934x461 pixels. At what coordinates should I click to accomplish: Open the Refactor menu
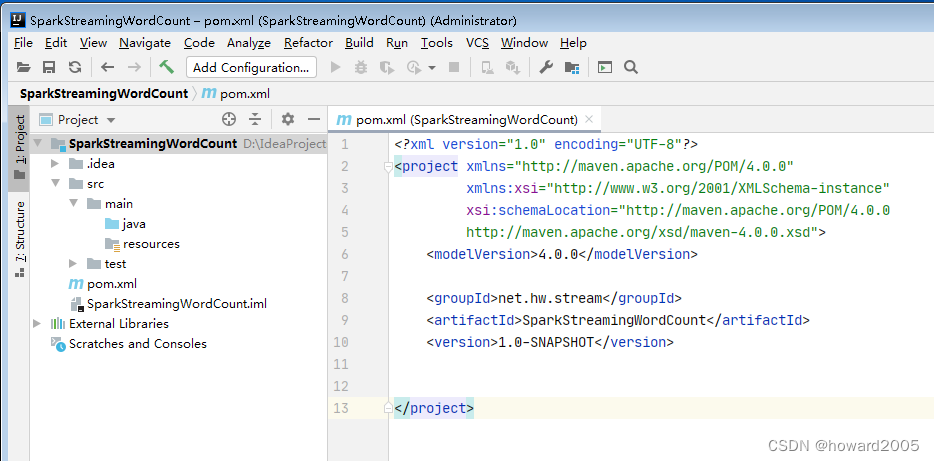click(309, 43)
